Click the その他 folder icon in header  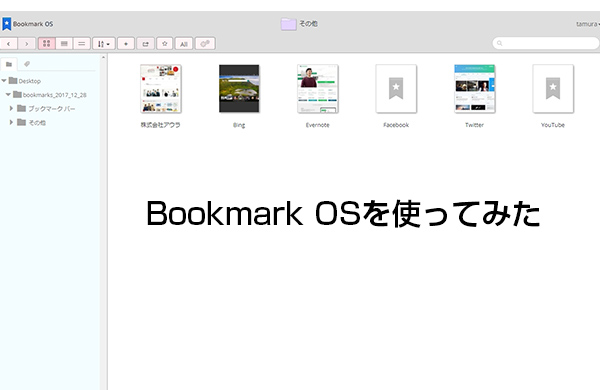tap(289, 24)
